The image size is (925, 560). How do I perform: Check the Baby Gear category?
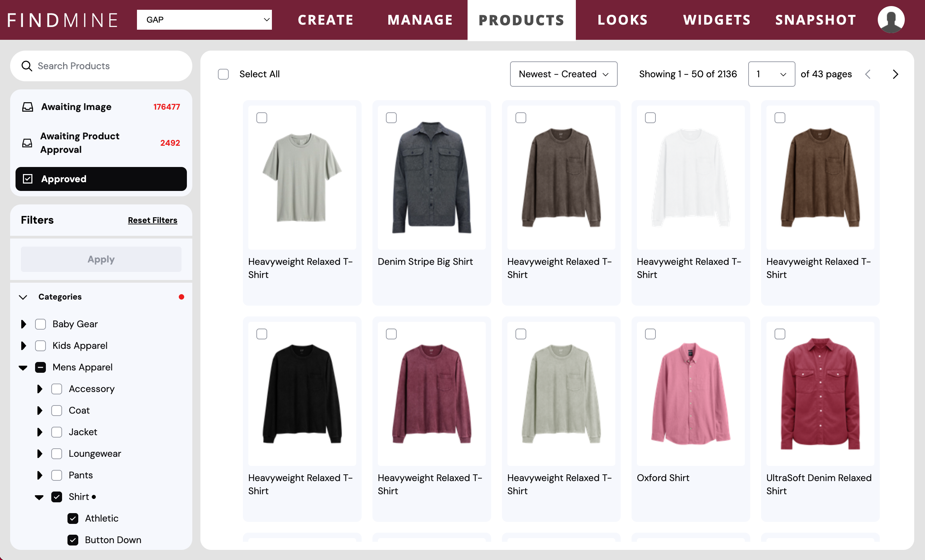point(40,324)
